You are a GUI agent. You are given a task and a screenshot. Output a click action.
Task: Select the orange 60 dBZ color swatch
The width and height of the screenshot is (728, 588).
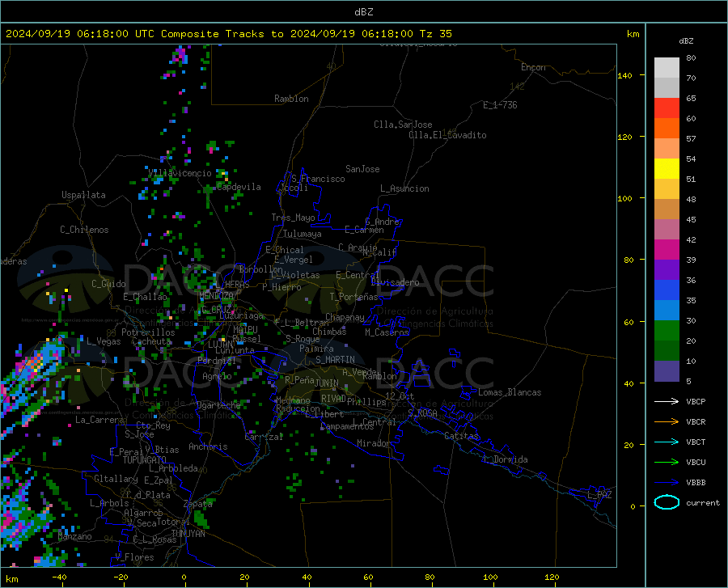[667, 128]
